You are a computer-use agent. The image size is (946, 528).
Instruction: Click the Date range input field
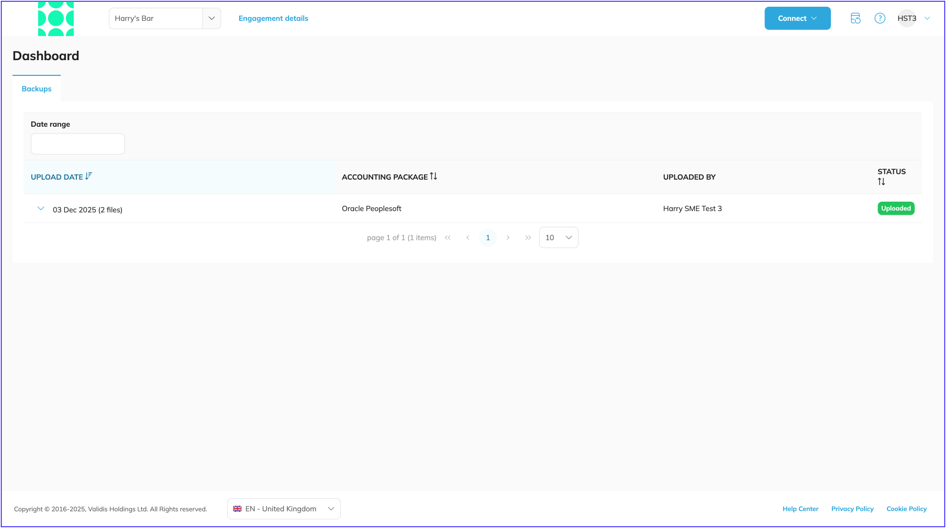click(78, 144)
